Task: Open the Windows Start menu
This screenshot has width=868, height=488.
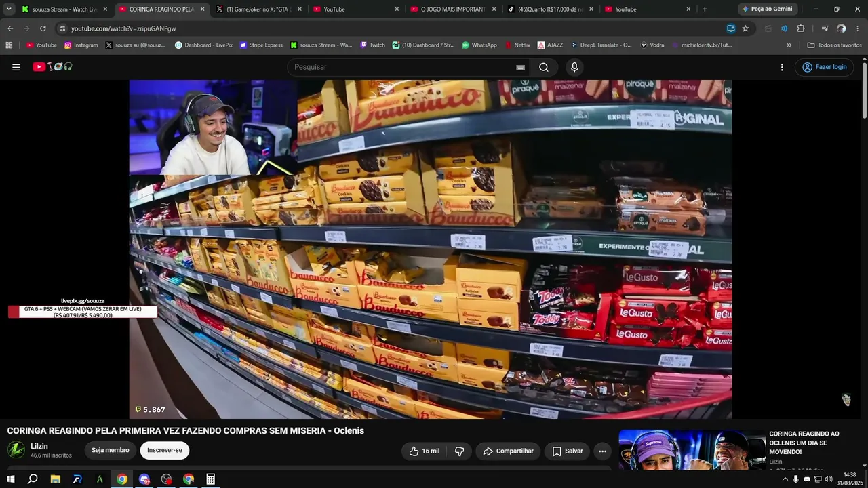Action: coord(11,479)
